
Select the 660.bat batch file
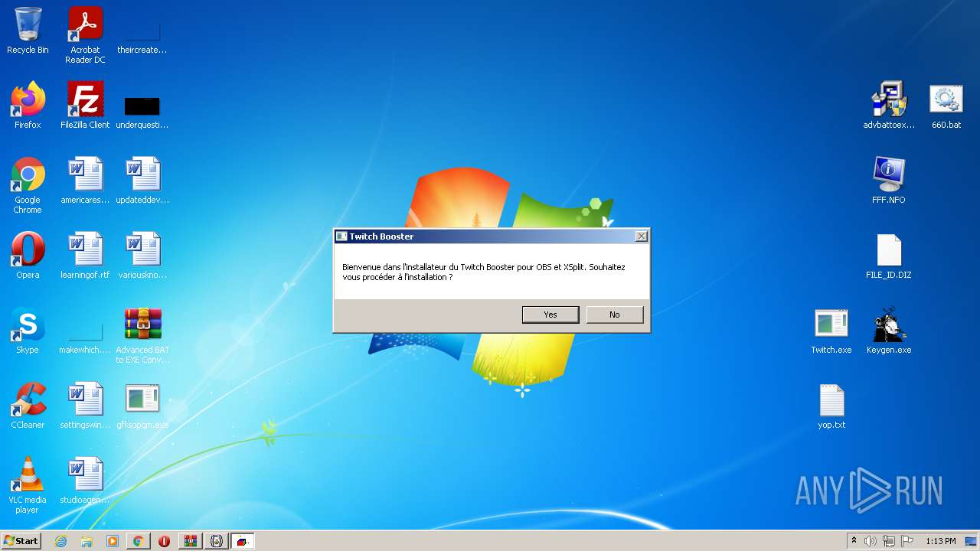tap(946, 106)
